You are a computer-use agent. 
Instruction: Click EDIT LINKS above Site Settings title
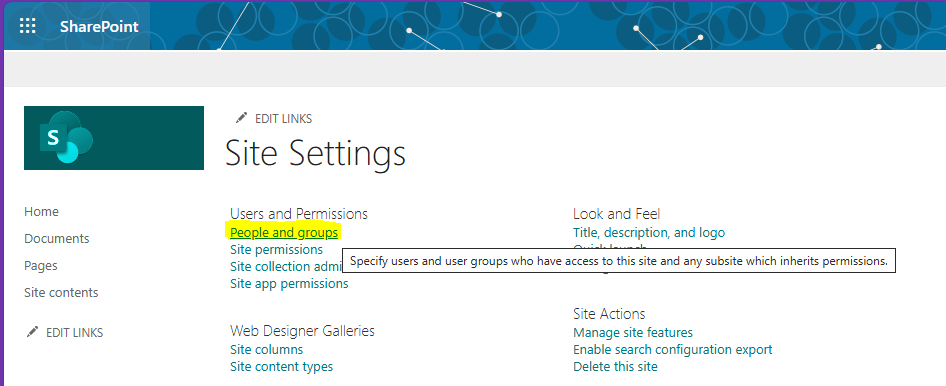[x=284, y=118]
